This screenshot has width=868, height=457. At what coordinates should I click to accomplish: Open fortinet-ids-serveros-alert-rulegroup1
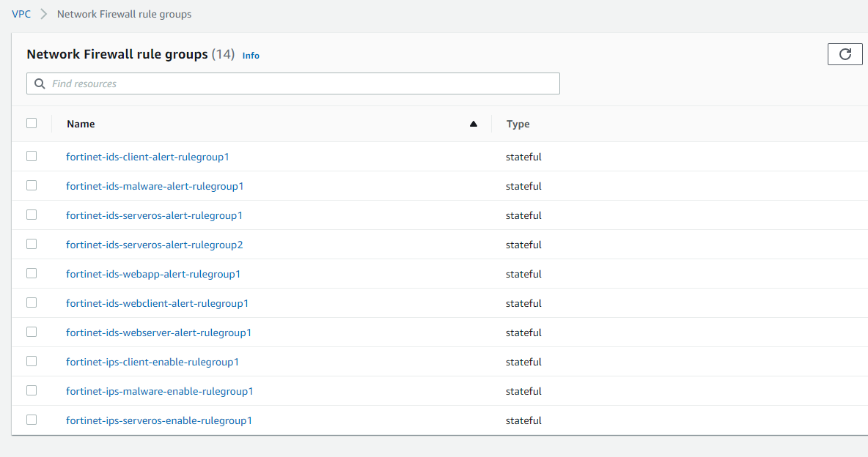coord(154,215)
